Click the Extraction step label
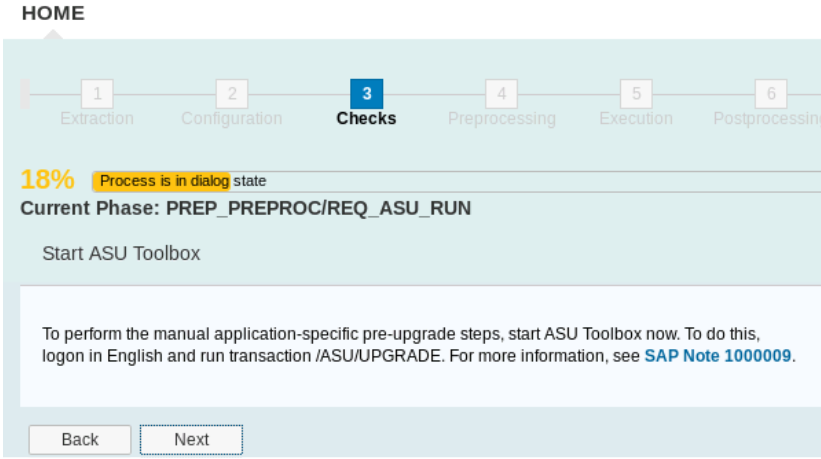 pos(97,118)
